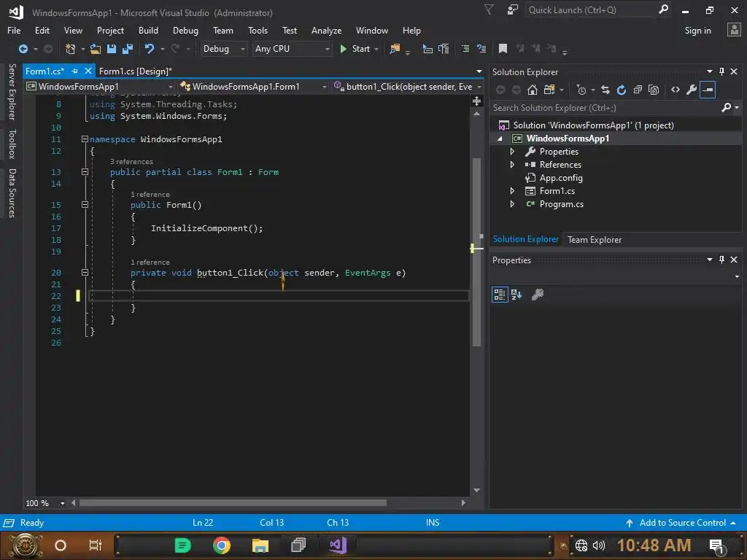The image size is (747, 560).
Task: Click the Save All icon
Action: (x=127, y=49)
